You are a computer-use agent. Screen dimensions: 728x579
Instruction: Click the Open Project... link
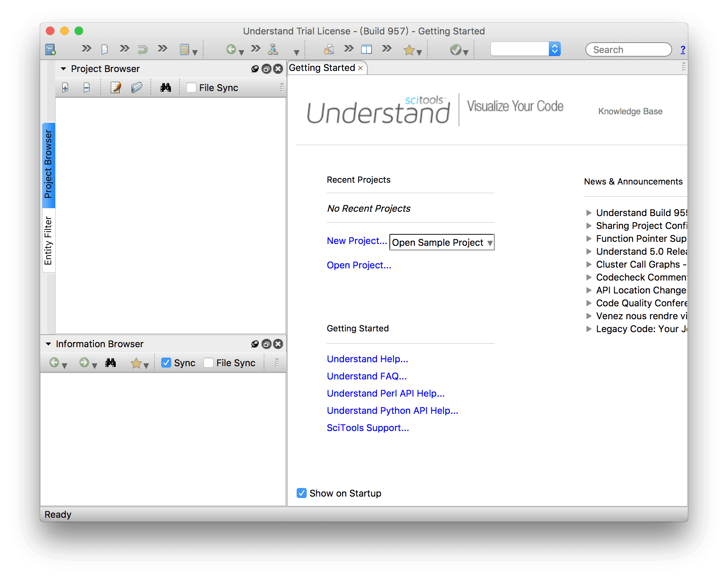point(359,265)
